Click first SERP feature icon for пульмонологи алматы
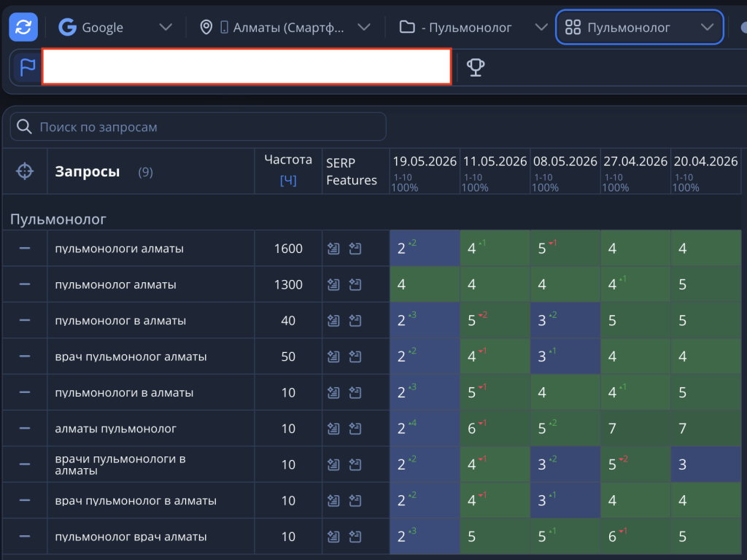The image size is (747, 560). pyautogui.click(x=333, y=249)
